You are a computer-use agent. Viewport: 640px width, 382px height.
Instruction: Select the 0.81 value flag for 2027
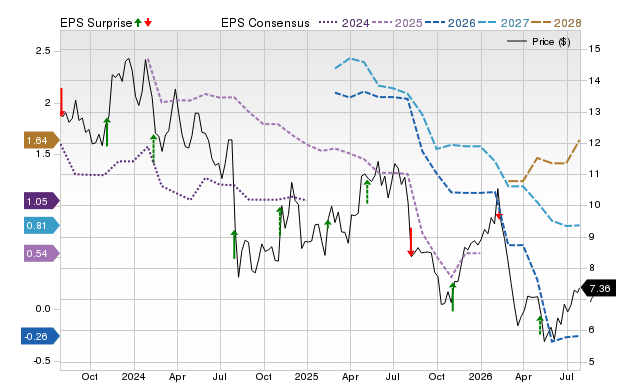pos(42,225)
